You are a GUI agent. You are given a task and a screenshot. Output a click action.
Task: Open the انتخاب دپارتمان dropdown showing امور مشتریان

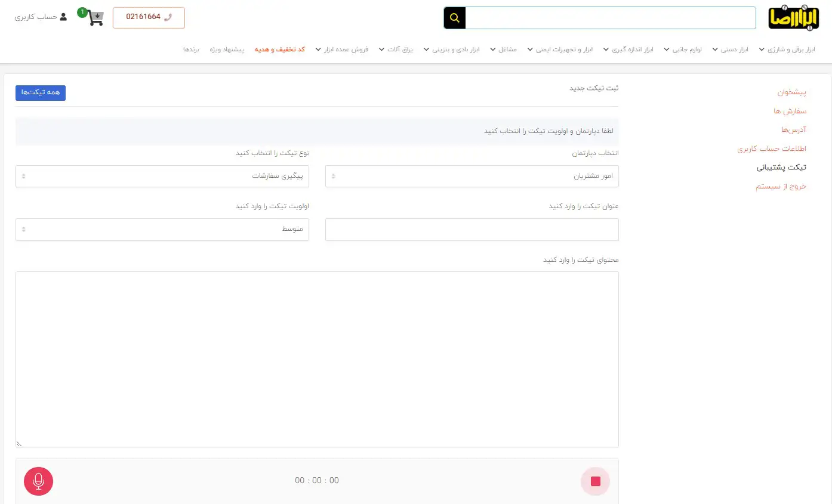click(x=472, y=176)
